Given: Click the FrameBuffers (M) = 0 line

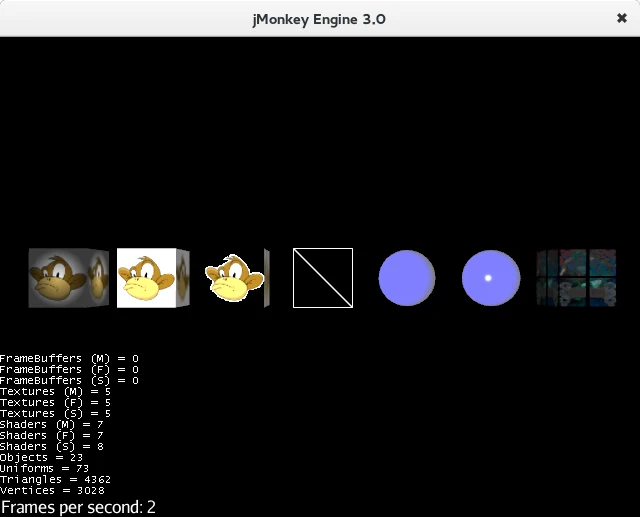Looking at the screenshot, I should [x=69, y=358].
